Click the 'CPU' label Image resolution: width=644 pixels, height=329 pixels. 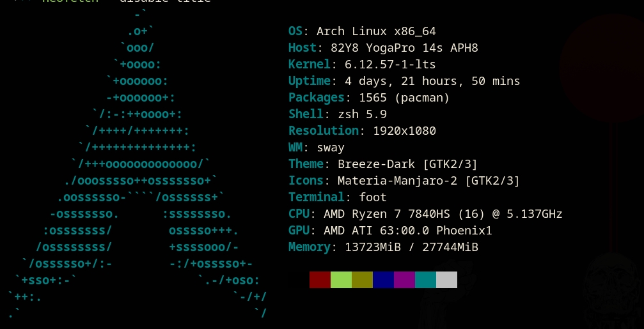tap(299, 214)
